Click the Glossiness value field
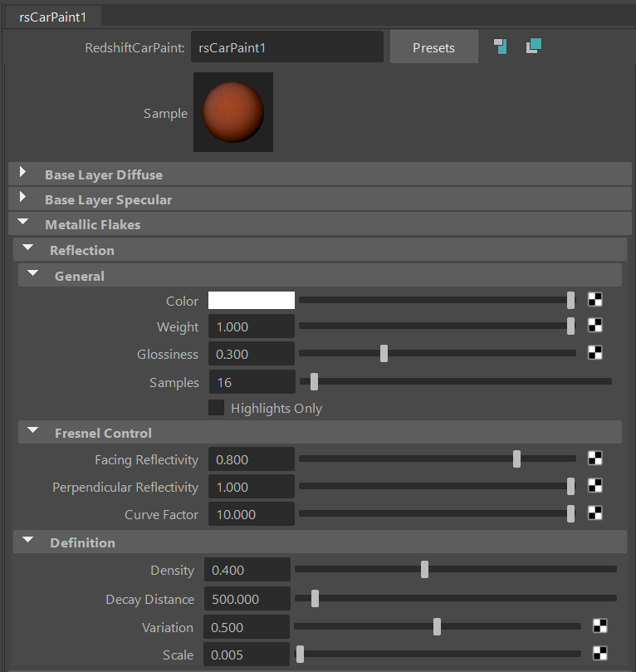The height and width of the screenshot is (672, 636). [252, 354]
